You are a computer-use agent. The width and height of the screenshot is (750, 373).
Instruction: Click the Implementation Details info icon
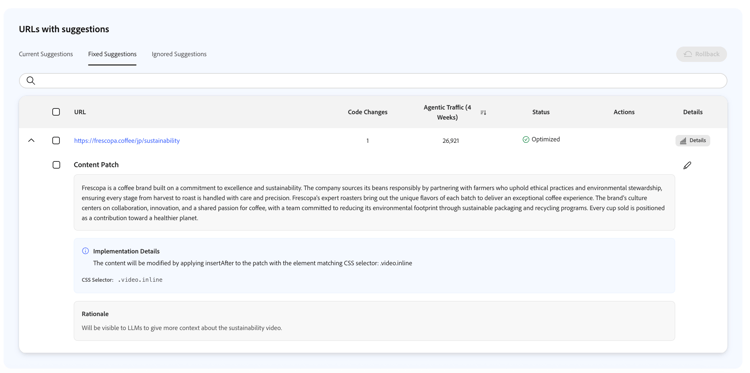point(86,251)
